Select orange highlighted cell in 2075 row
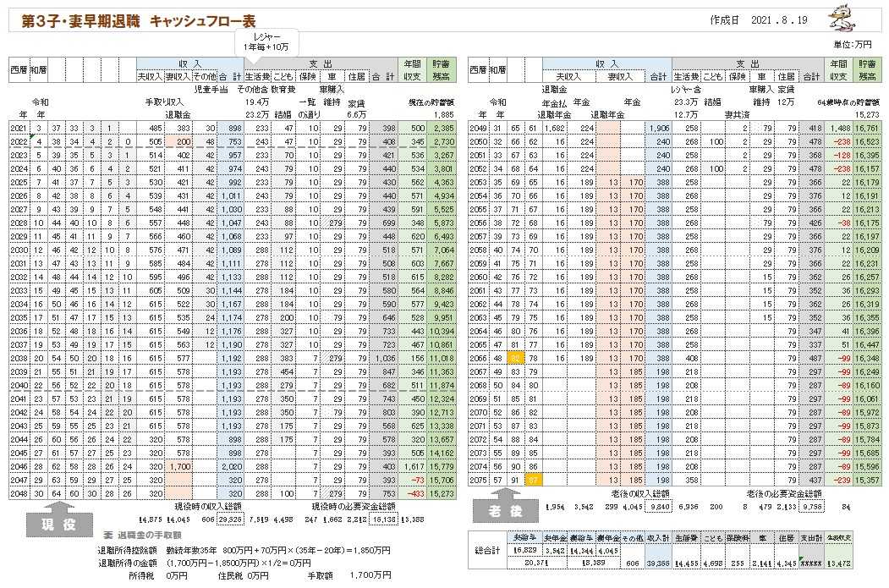Screen dimensions: 889x588 pos(532,480)
